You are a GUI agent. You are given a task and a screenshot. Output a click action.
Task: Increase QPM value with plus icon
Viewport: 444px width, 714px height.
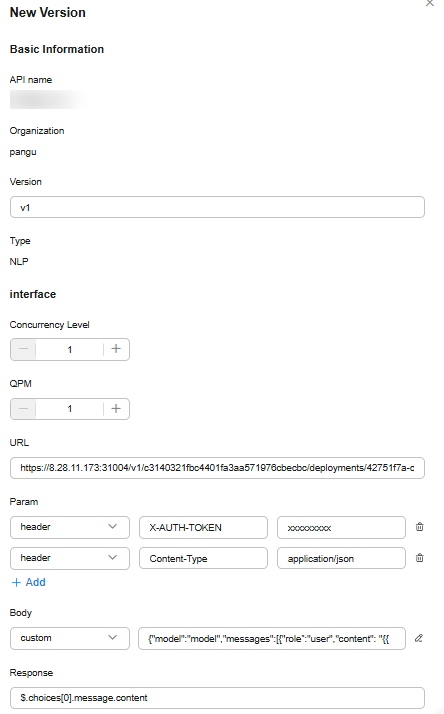(x=116, y=408)
